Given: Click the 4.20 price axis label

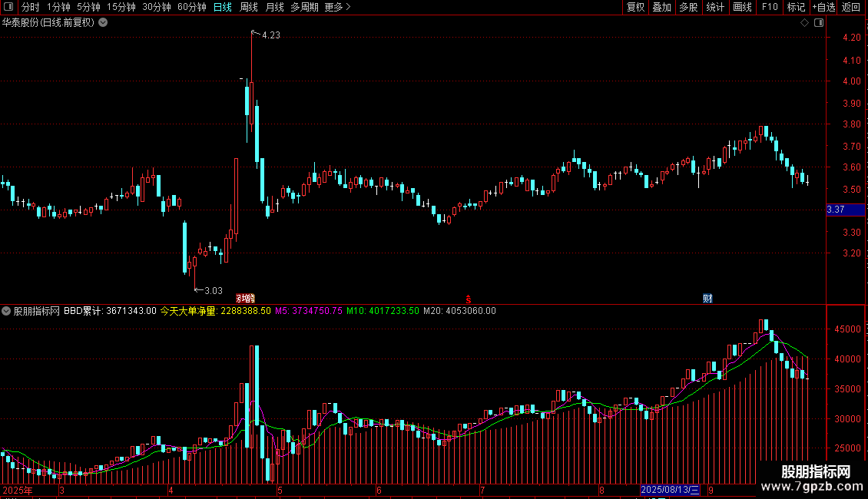Looking at the screenshot, I should (851, 38).
